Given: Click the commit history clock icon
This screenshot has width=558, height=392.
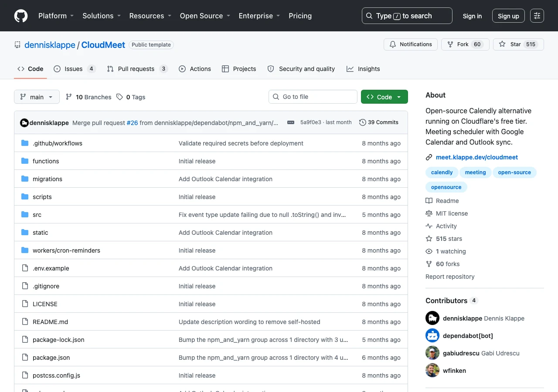Looking at the screenshot, I should pos(362,122).
